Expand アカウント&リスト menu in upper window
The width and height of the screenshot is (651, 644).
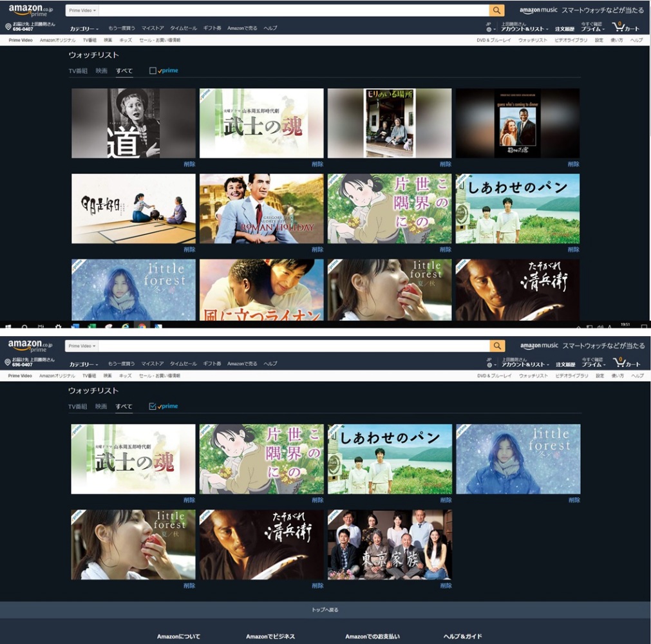pyautogui.click(x=524, y=28)
